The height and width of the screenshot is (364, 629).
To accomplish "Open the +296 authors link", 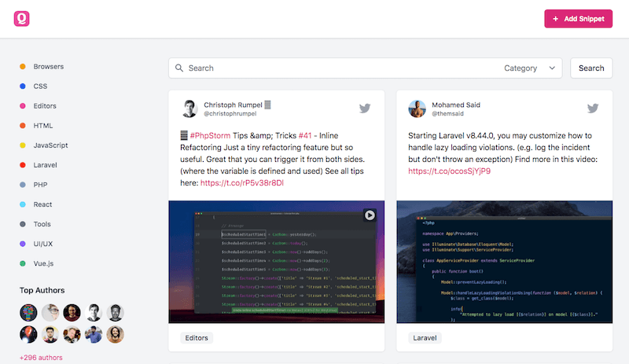I will [41, 358].
